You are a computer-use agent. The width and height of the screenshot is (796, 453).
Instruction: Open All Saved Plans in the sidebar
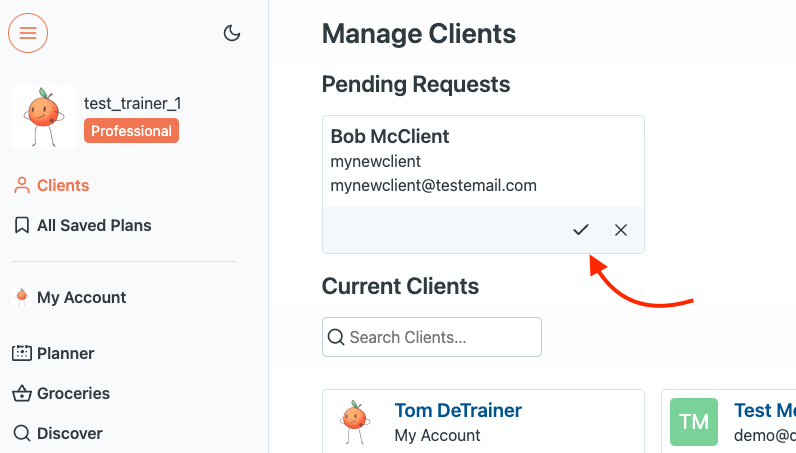click(82, 225)
